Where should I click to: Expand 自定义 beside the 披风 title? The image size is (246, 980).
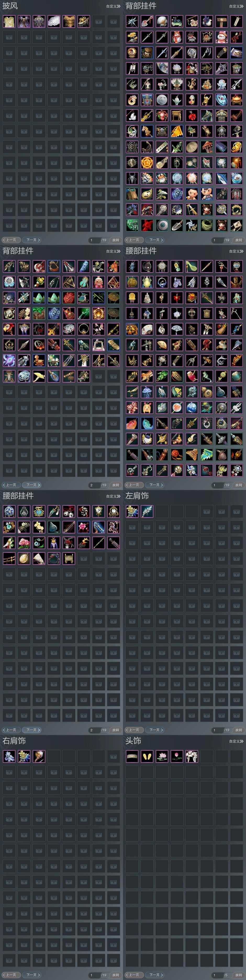pos(113,6)
